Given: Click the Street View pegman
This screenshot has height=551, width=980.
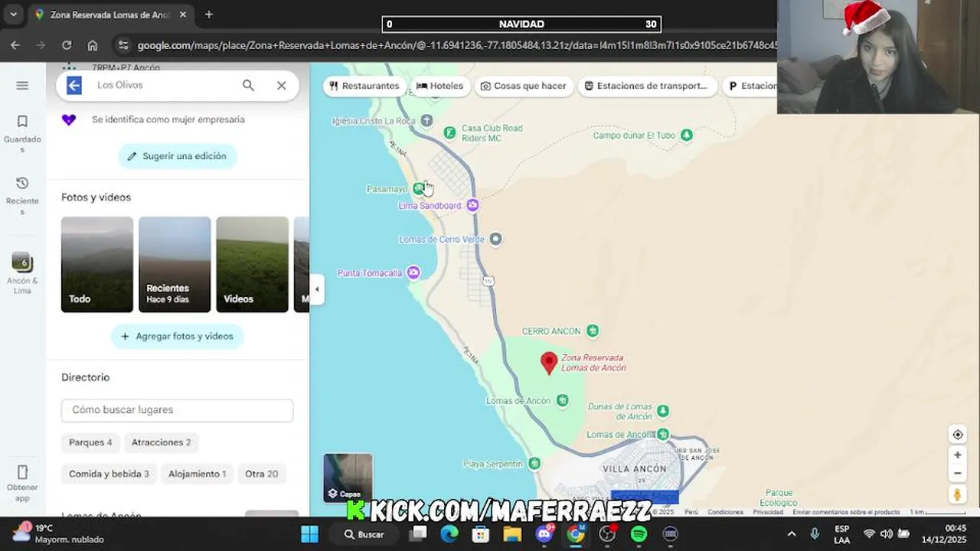Looking at the screenshot, I should tap(958, 495).
